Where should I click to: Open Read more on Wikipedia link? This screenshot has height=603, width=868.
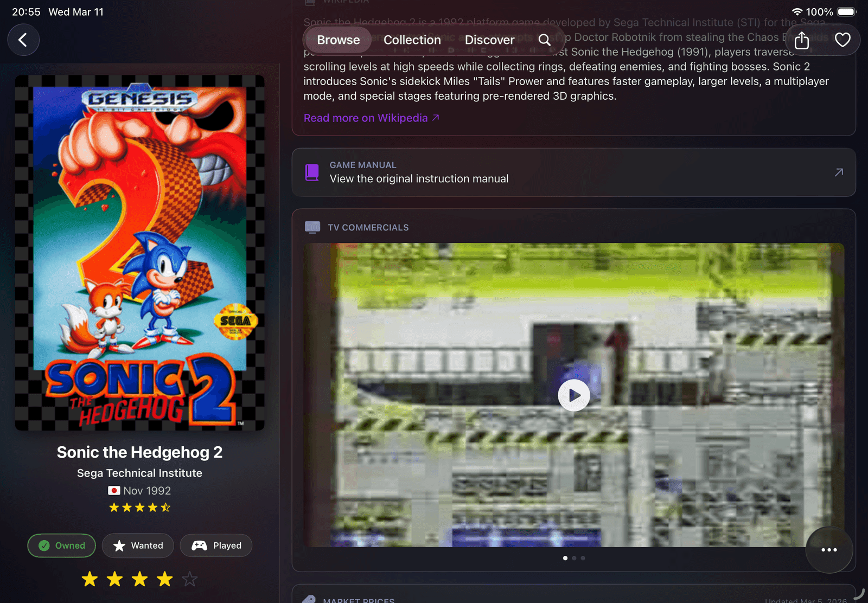click(371, 118)
